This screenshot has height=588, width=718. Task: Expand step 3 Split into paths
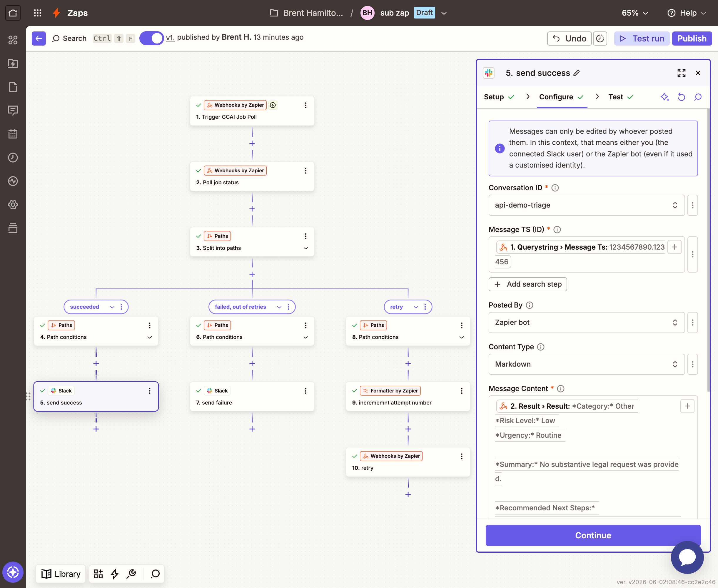(305, 248)
